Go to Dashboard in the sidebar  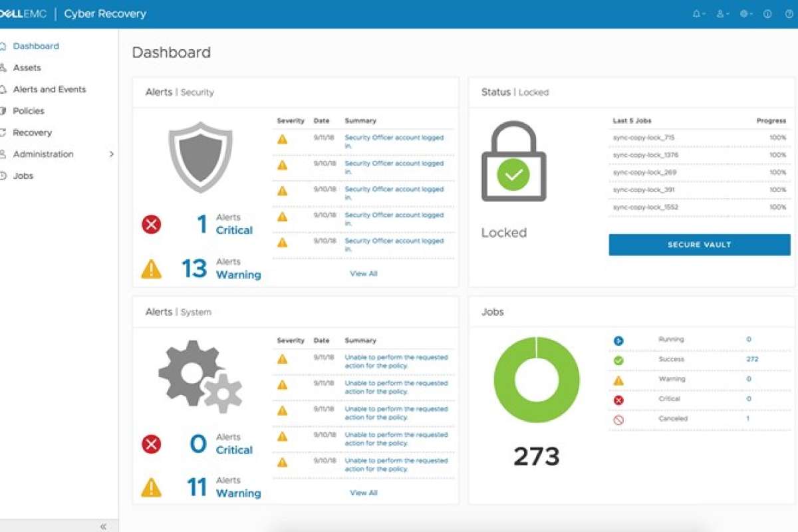(36, 46)
